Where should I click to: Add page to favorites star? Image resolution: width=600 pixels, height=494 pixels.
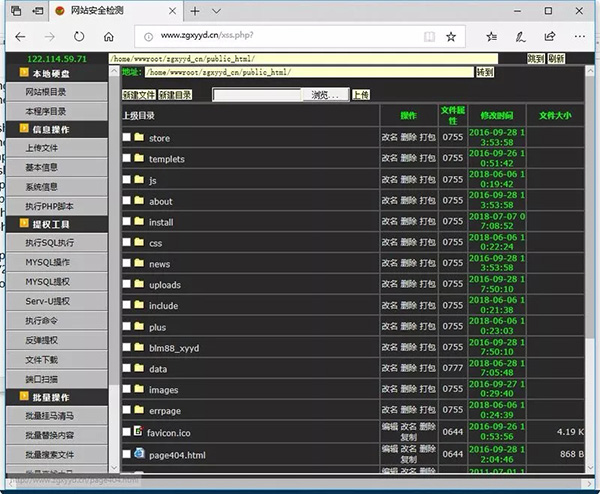tap(451, 37)
